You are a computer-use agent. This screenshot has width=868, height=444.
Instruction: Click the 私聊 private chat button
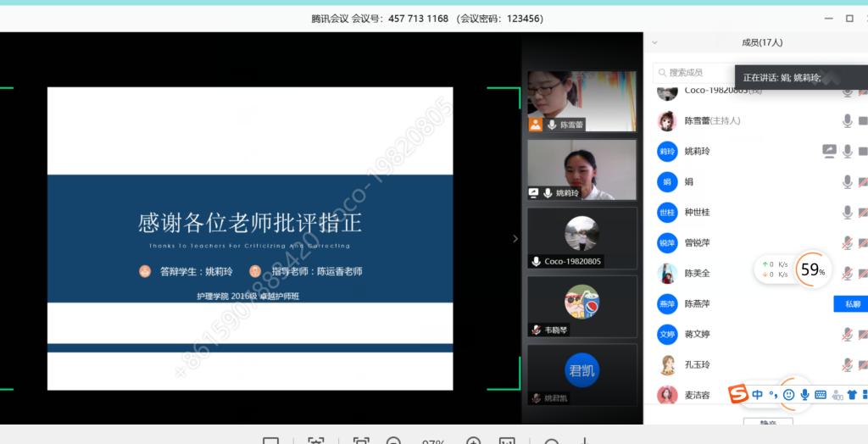pyautogui.click(x=850, y=304)
